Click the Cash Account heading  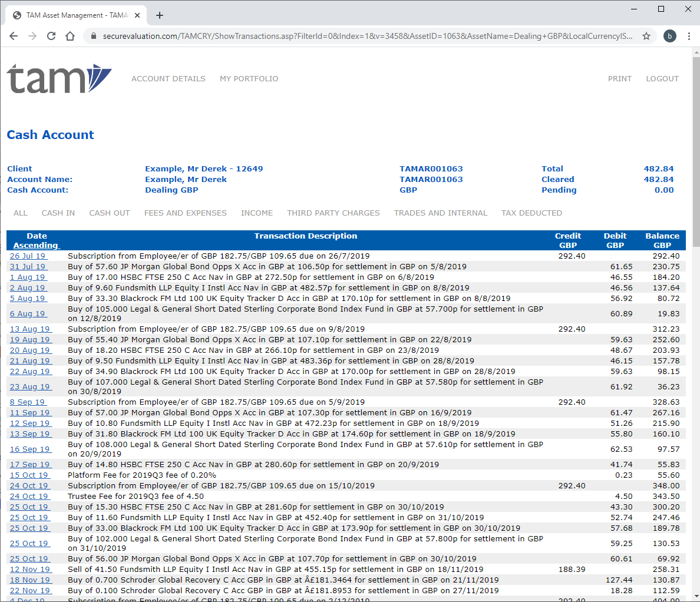tap(51, 135)
